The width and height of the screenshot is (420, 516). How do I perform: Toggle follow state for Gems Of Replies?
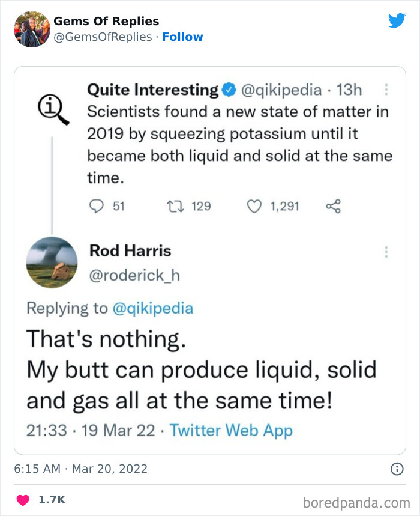point(183,37)
